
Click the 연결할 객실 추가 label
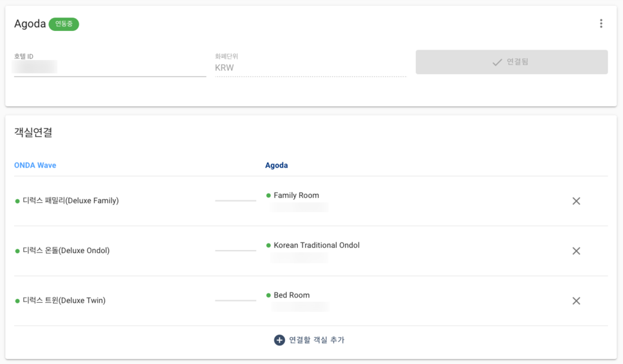tap(316, 340)
